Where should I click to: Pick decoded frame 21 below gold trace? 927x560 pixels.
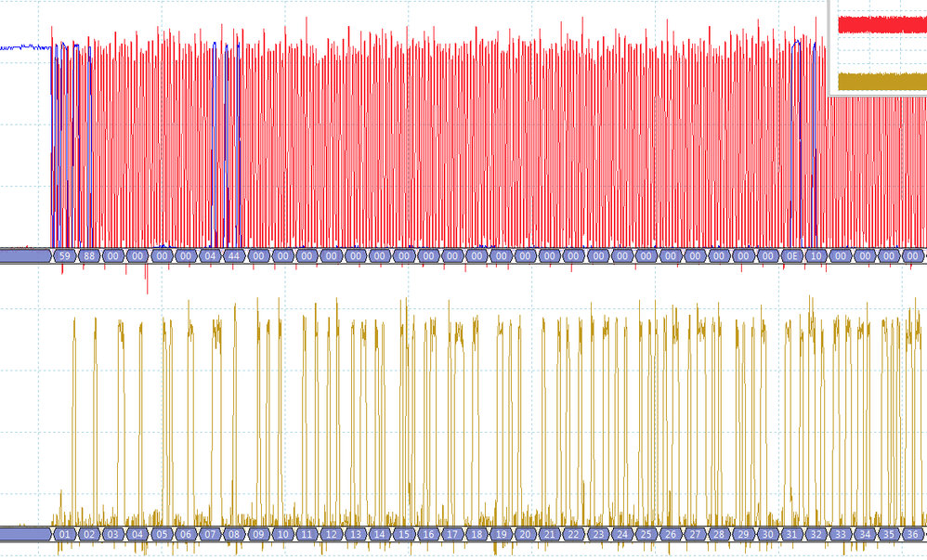(549, 534)
